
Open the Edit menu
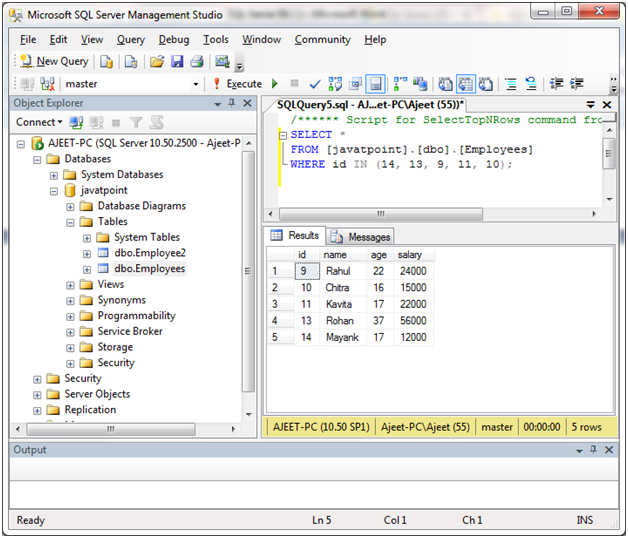(x=58, y=40)
